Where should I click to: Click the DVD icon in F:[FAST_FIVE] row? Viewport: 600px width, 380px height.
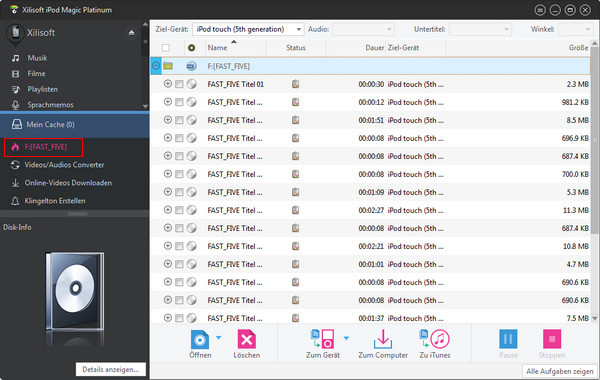click(191, 66)
